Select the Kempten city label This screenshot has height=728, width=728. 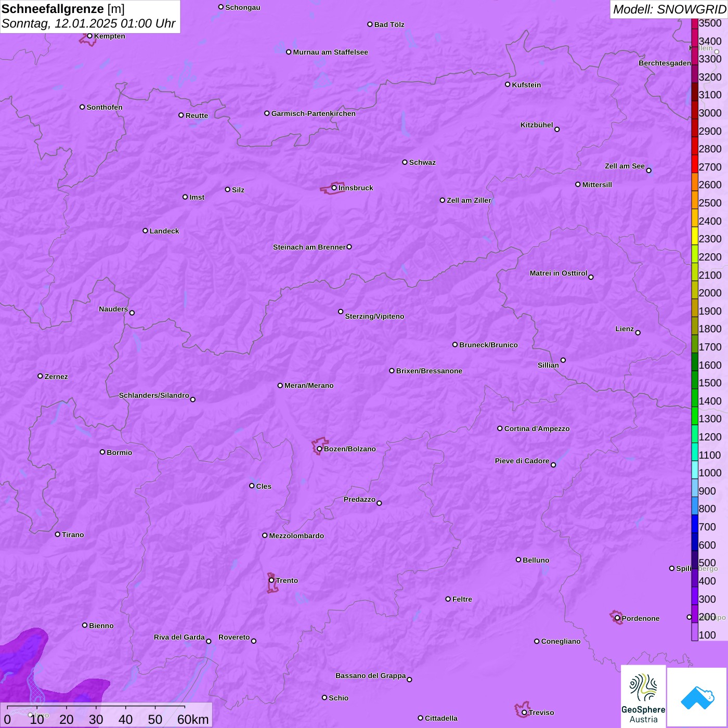tap(110, 36)
